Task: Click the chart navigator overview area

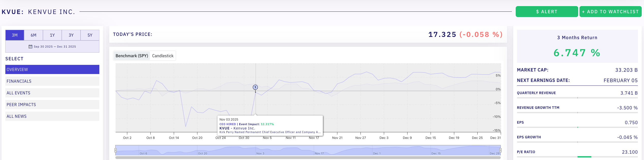Action: (x=308, y=150)
